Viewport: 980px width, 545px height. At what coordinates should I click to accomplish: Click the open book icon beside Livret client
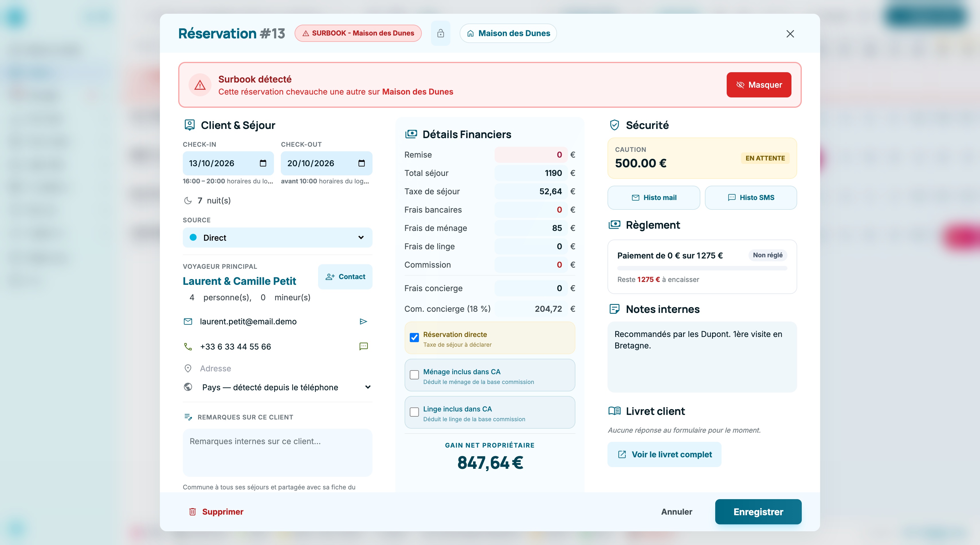[x=614, y=411]
